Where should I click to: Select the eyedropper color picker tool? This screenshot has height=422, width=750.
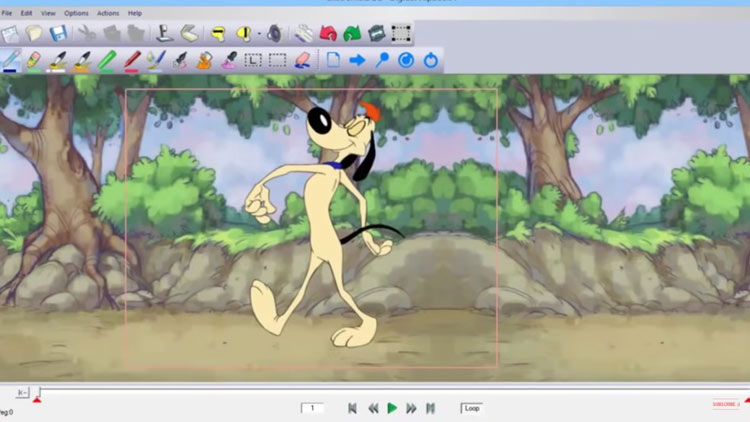[230, 61]
